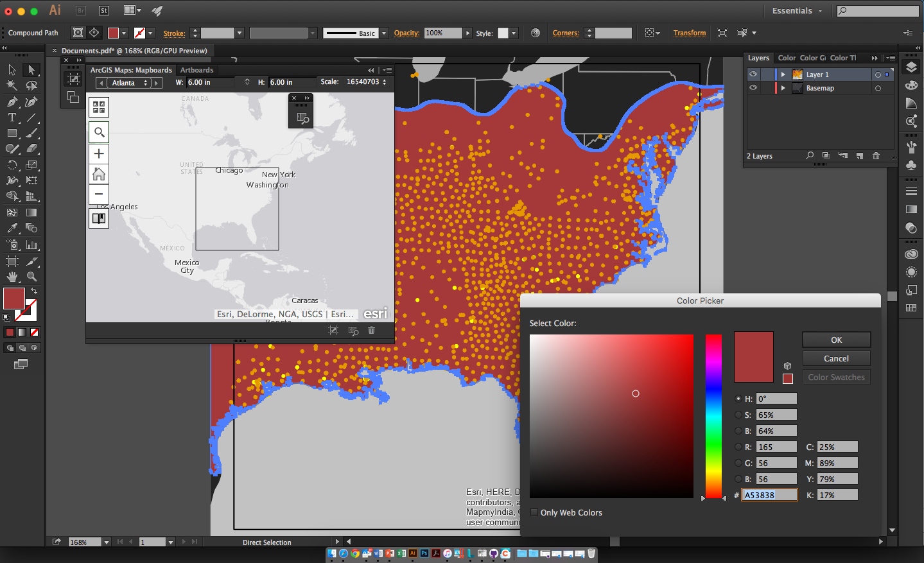924x563 pixels.
Task: Switch to the Artboards tab
Action: tap(196, 70)
